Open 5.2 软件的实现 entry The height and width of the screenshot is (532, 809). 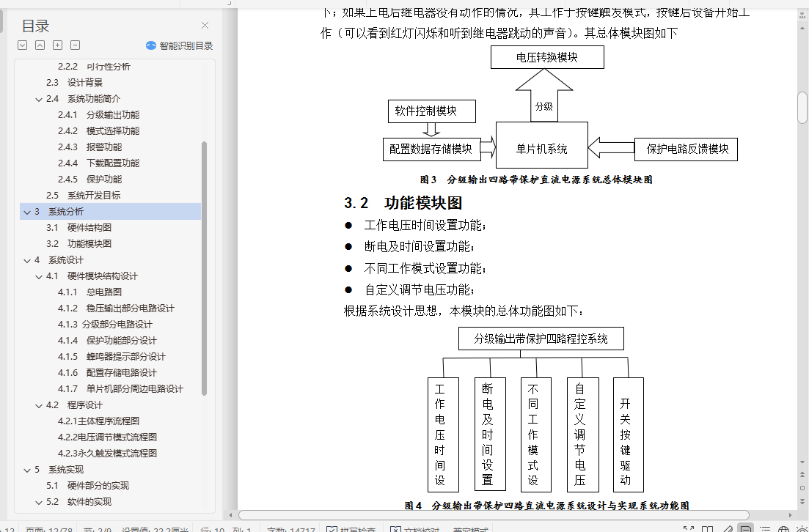[x=78, y=501]
